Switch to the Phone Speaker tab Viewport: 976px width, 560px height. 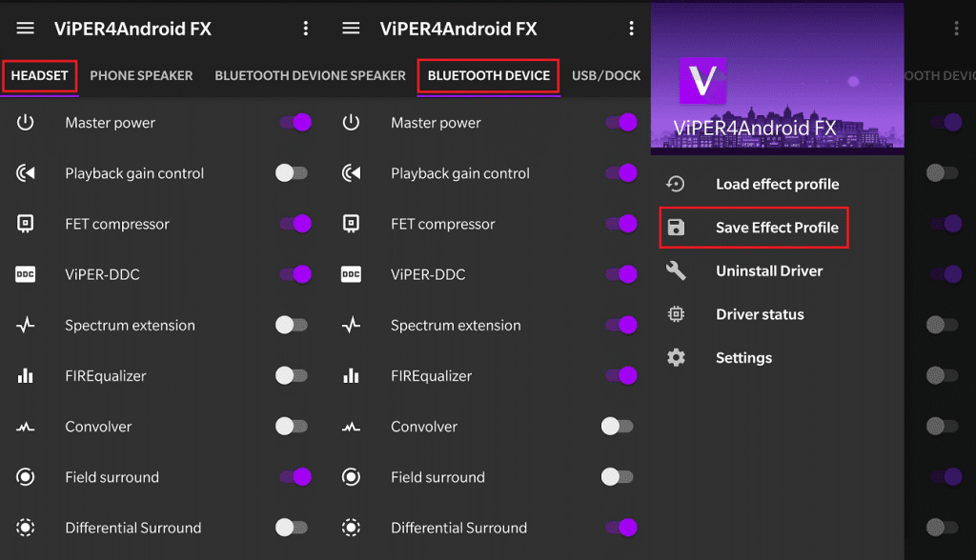tap(141, 76)
